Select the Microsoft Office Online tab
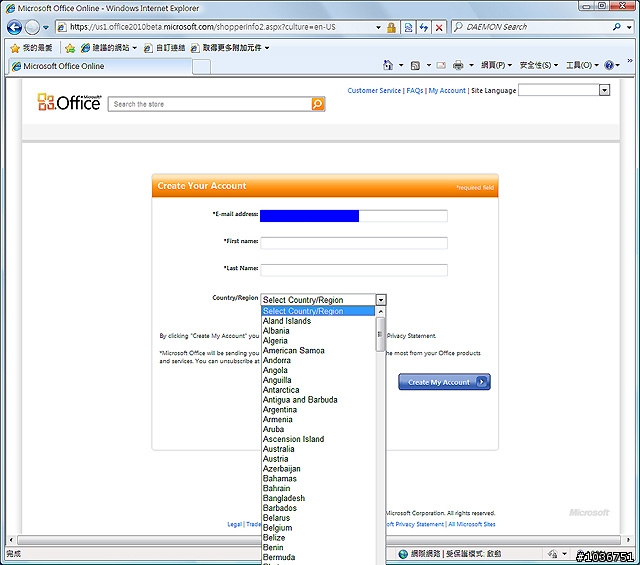640x565 pixels. coord(100,66)
